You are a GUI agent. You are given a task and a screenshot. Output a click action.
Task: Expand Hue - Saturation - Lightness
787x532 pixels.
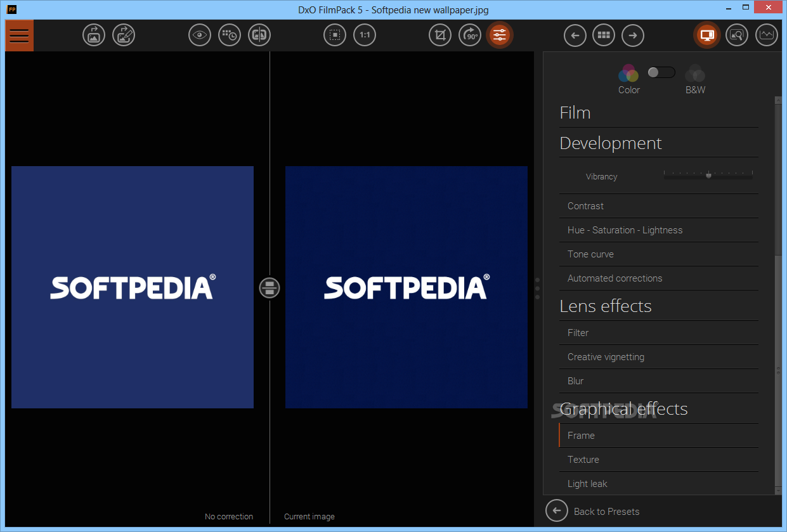tap(659, 230)
